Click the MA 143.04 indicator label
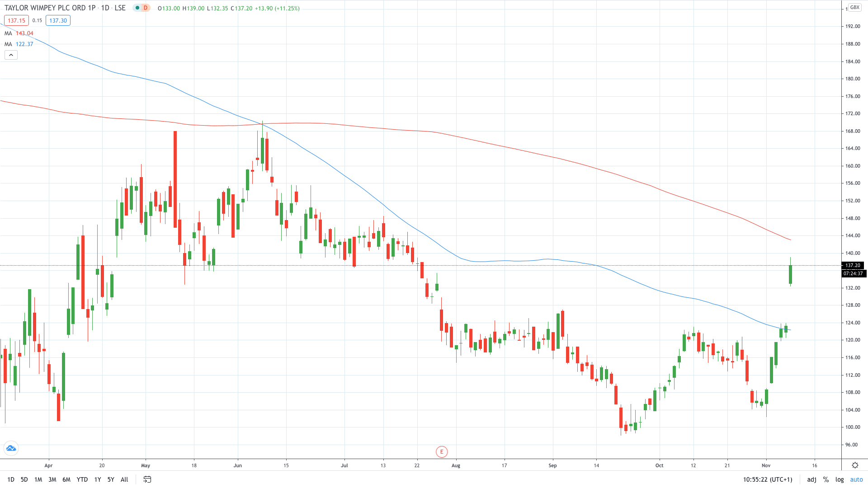This screenshot has width=868, height=488. click(19, 33)
